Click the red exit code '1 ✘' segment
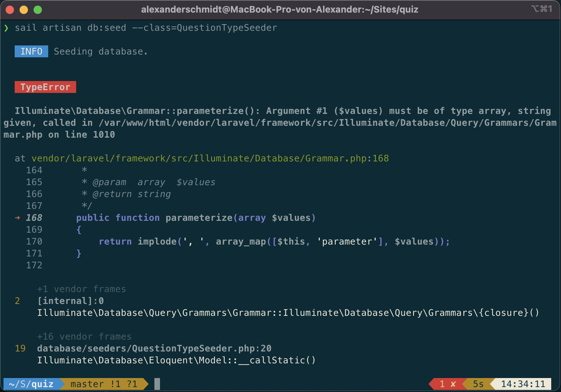Screen dimensions: 561x392 coord(447,384)
